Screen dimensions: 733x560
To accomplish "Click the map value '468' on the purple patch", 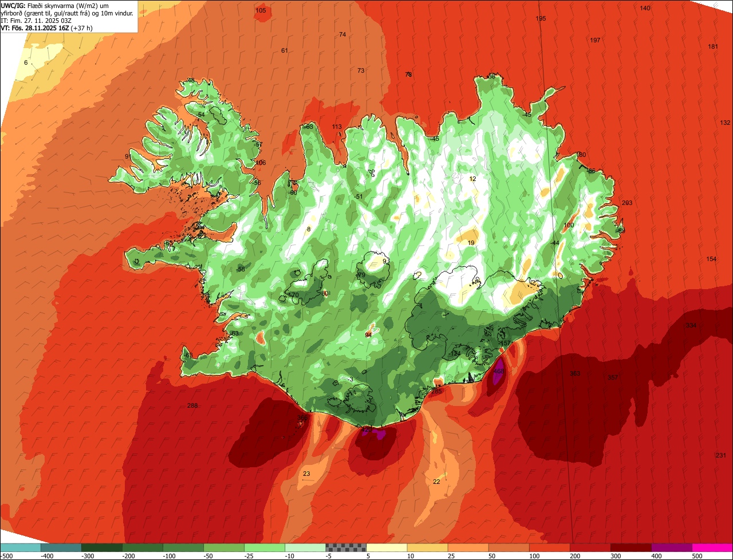I will tap(499, 371).
